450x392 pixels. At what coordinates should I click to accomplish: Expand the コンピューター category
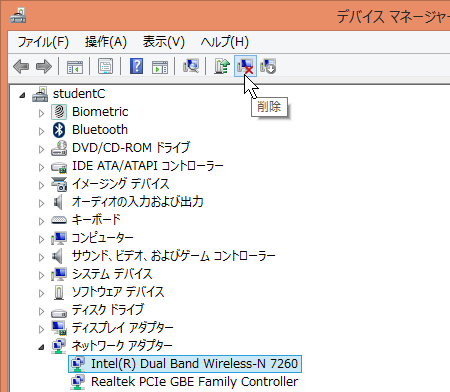click(41, 239)
